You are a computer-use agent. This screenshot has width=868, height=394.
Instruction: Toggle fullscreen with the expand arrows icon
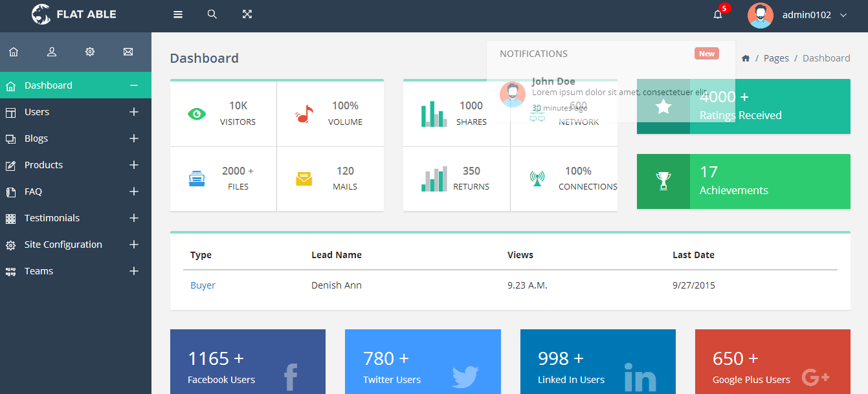[247, 14]
